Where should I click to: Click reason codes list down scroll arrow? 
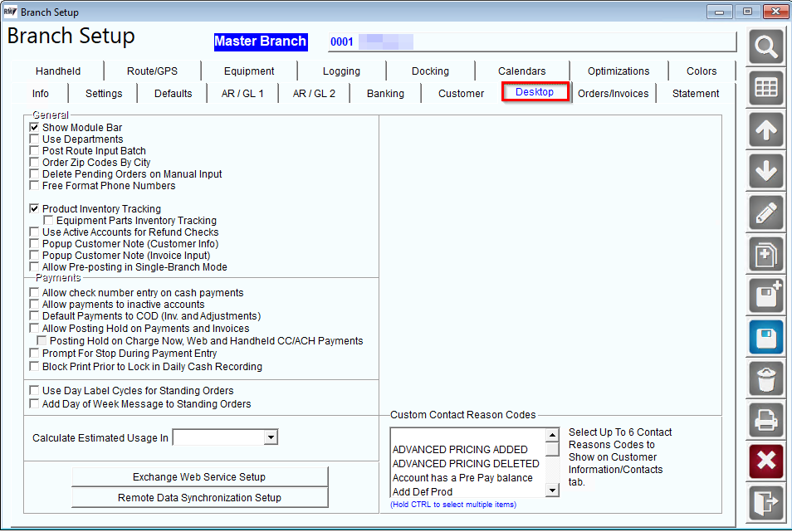point(552,491)
